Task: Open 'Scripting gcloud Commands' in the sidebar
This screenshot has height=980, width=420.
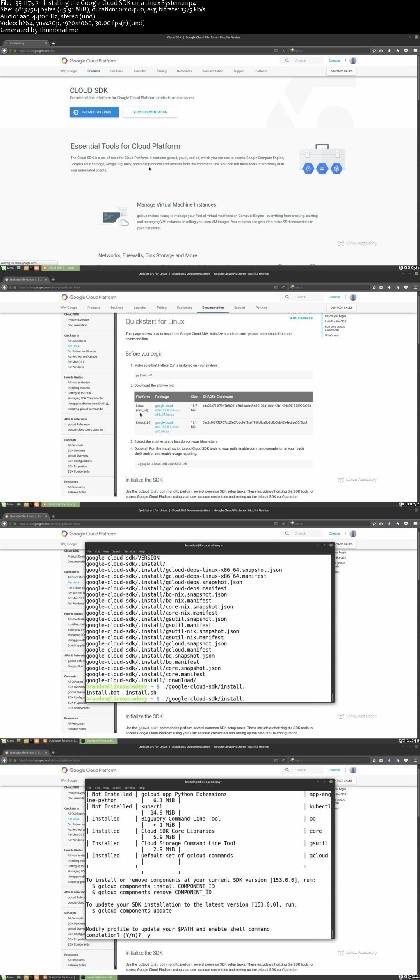Action: (85, 409)
